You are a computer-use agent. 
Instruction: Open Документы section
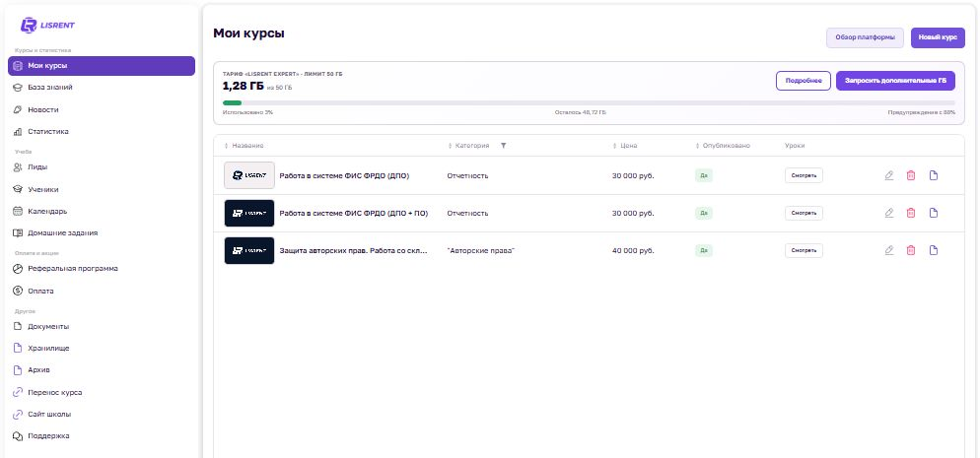tap(102, 326)
